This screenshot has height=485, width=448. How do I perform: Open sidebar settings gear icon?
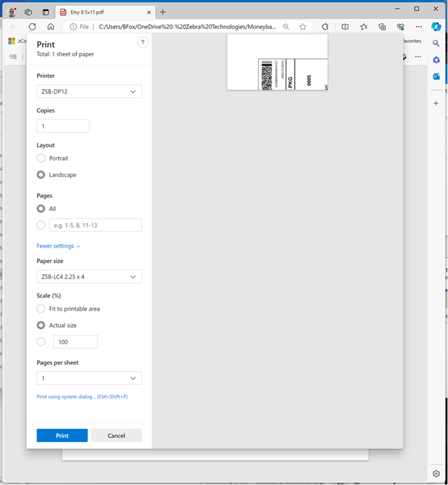[436, 473]
